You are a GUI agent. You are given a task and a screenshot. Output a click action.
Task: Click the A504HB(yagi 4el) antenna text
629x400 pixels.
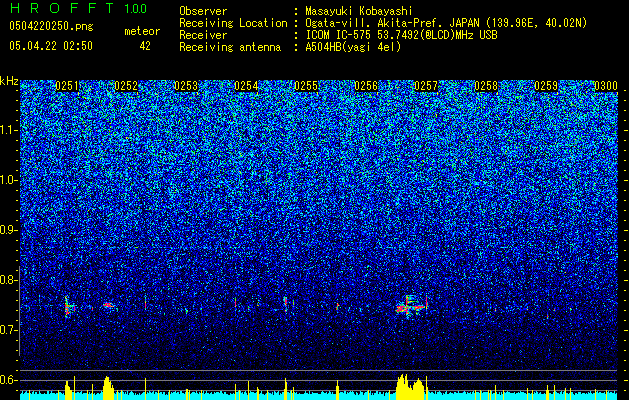353,47
